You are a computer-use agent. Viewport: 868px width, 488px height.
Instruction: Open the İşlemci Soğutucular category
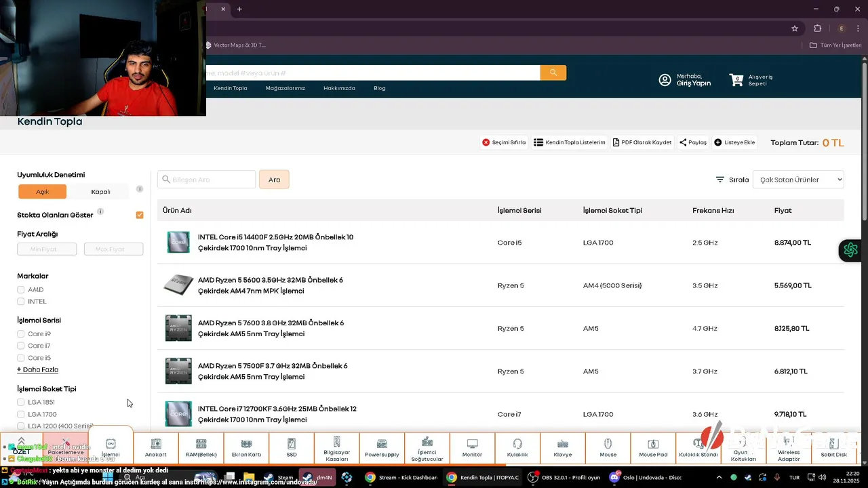point(427,448)
